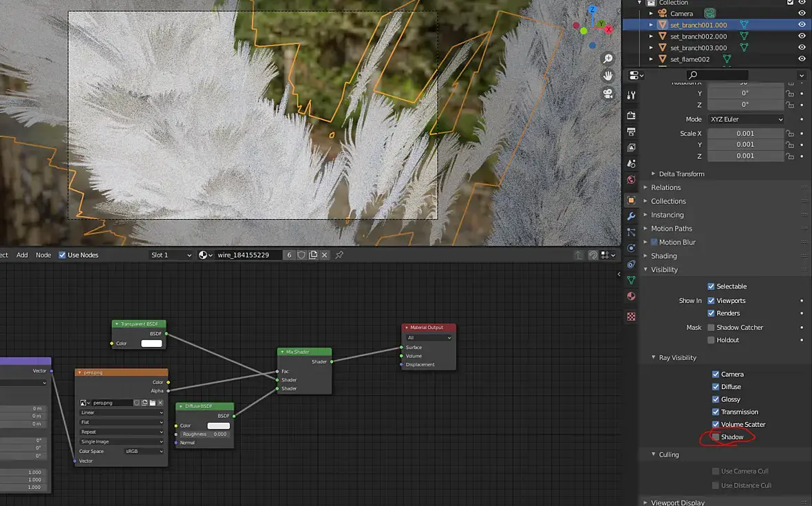Open the Material properties tab
The height and width of the screenshot is (506, 812).
(x=631, y=296)
